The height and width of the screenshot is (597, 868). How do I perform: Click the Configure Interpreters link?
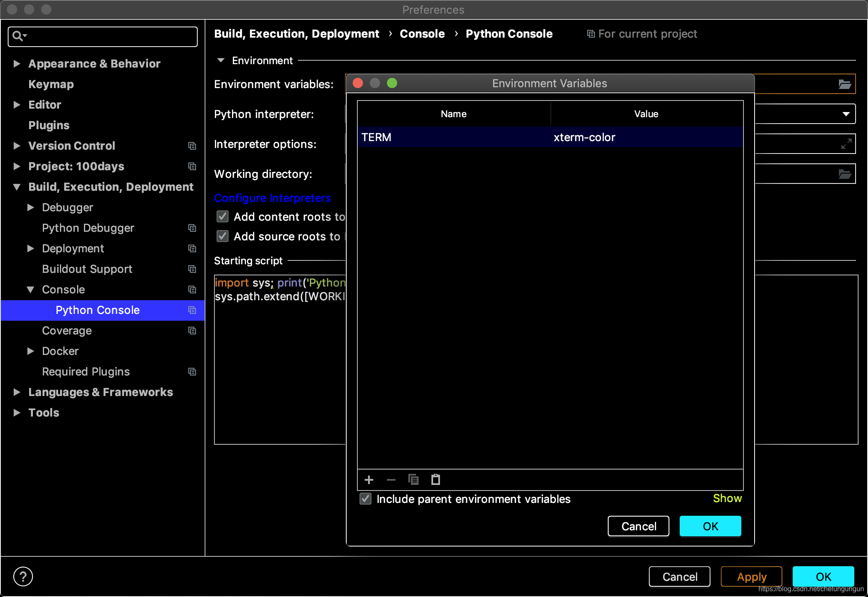[x=272, y=198]
